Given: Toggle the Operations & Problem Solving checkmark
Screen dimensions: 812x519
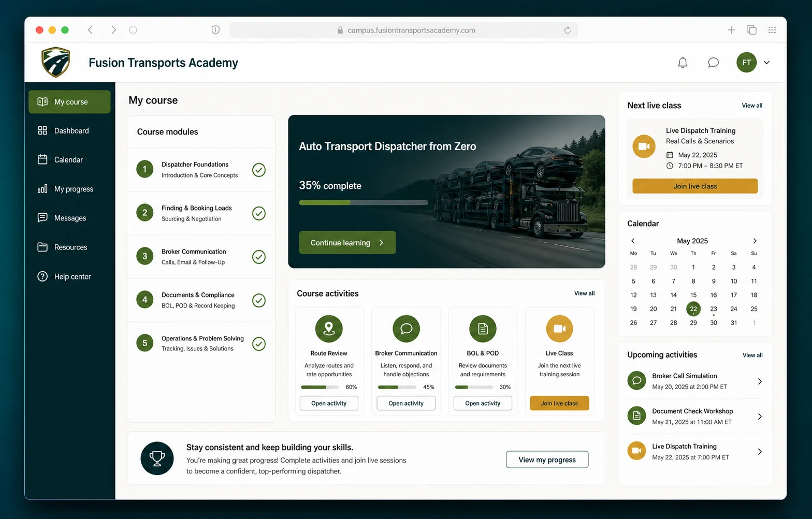Looking at the screenshot, I should (x=259, y=344).
